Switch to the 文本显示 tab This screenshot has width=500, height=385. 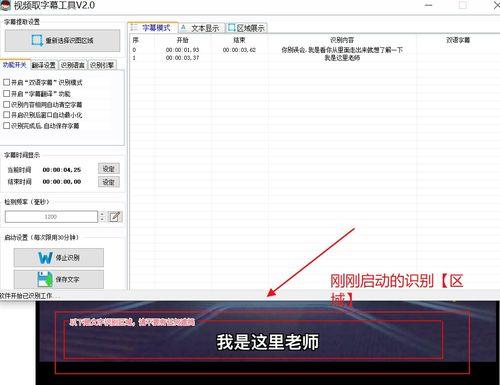tap(202, 28)
